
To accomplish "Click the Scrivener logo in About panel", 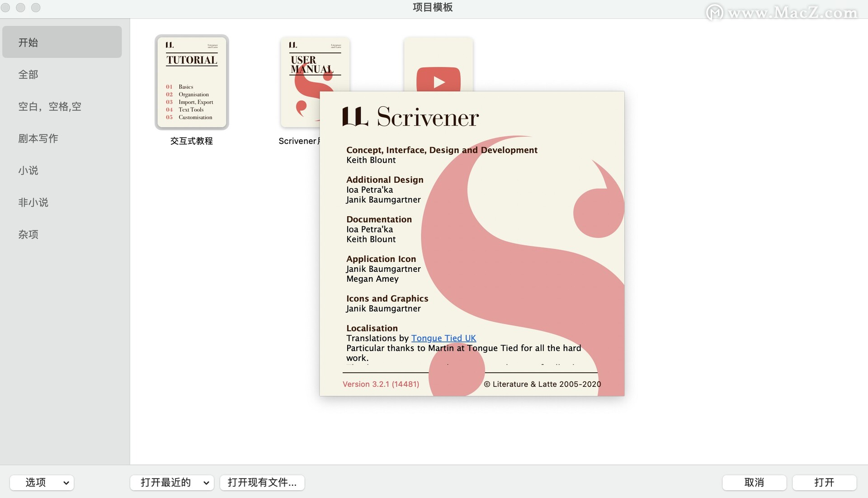I will 410,116.
